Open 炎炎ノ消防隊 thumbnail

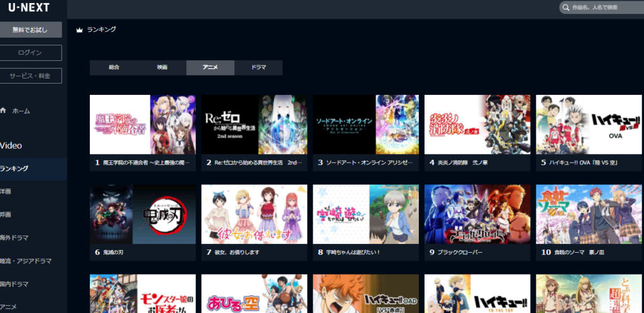click(x=477, y=124)
